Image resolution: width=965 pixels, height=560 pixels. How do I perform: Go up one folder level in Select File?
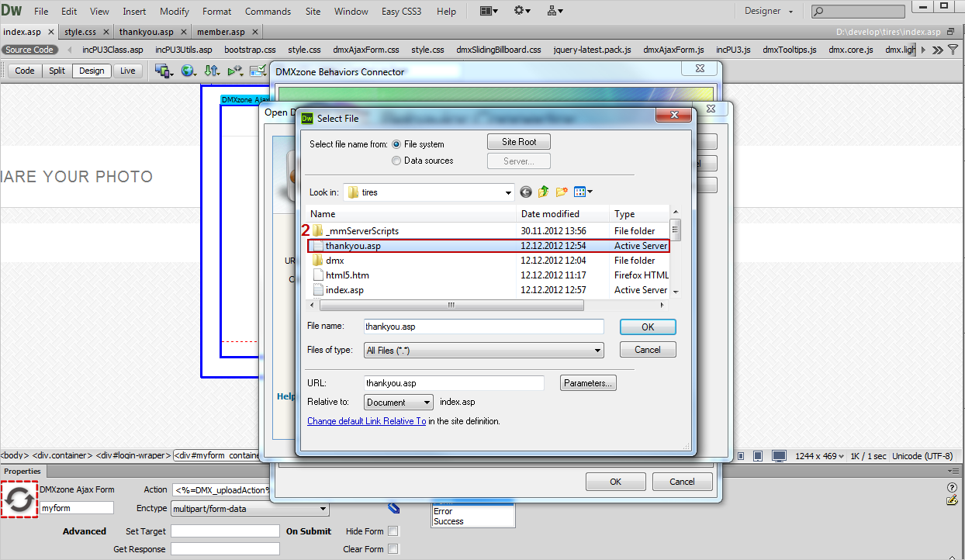point(544,192)
